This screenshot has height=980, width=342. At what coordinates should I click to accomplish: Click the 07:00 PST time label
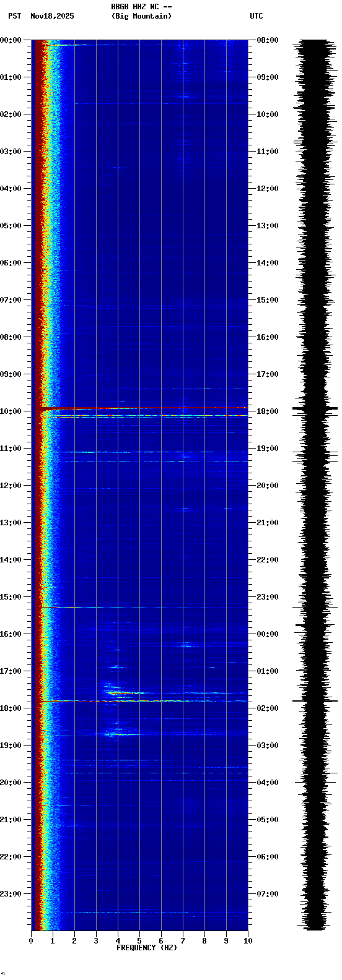[x=11, y=300]
